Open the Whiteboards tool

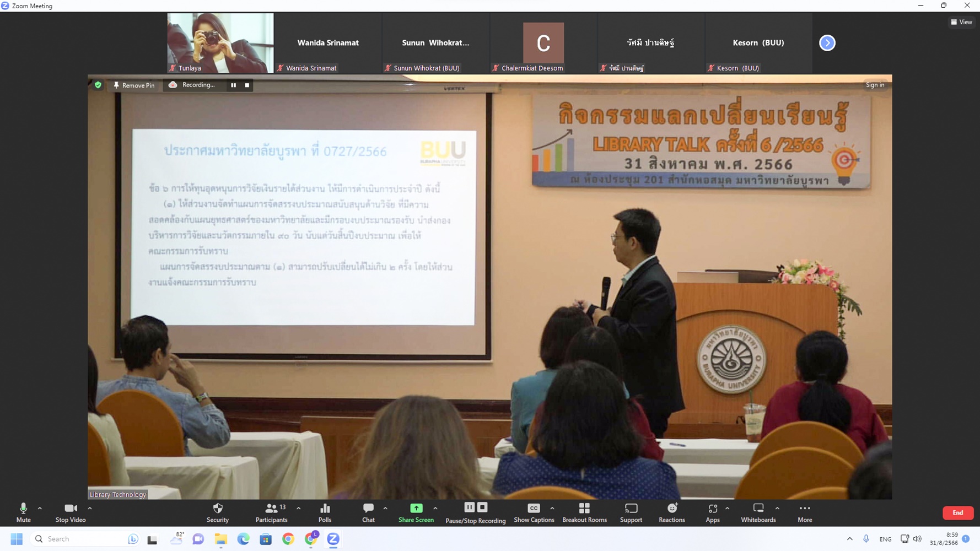point(758,512)
